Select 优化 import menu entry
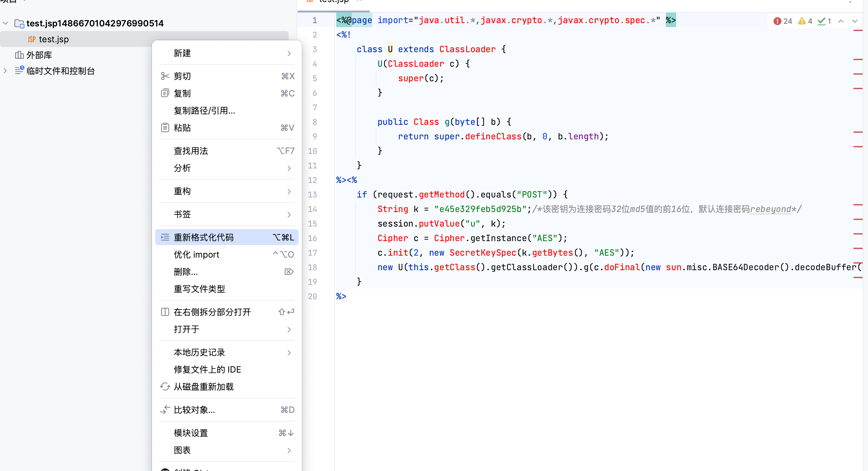Screen dimensions: 868x471 pyautogui.click(x=227, y=254)
